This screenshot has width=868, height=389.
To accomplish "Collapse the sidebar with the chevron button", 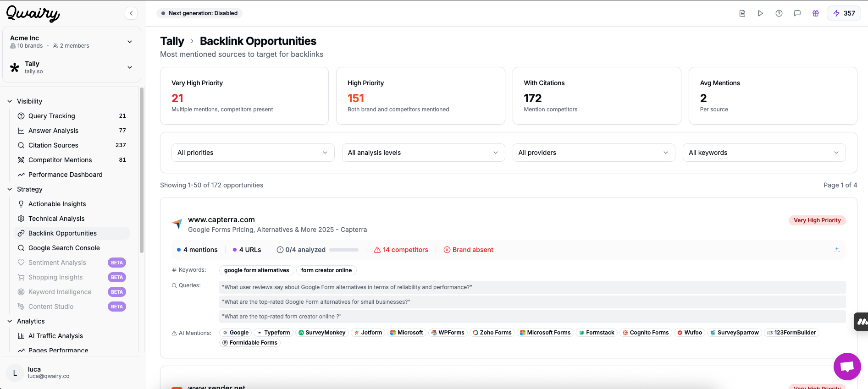I will click(131, 13).
